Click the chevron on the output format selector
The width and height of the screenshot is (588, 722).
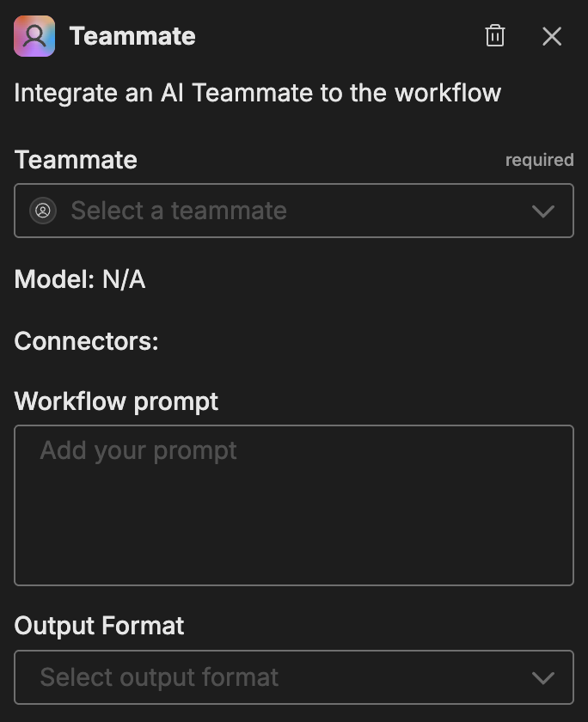(544, 677)
